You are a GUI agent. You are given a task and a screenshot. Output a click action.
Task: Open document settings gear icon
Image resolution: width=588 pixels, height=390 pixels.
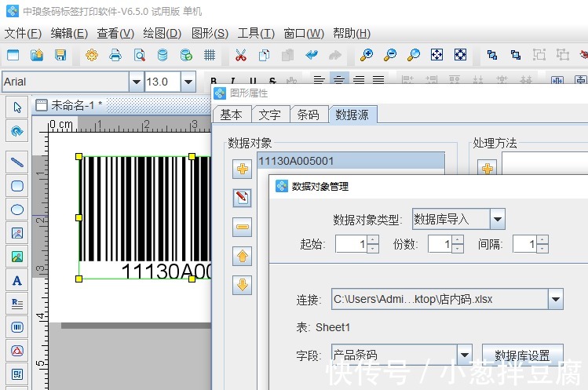click(92, 56)
